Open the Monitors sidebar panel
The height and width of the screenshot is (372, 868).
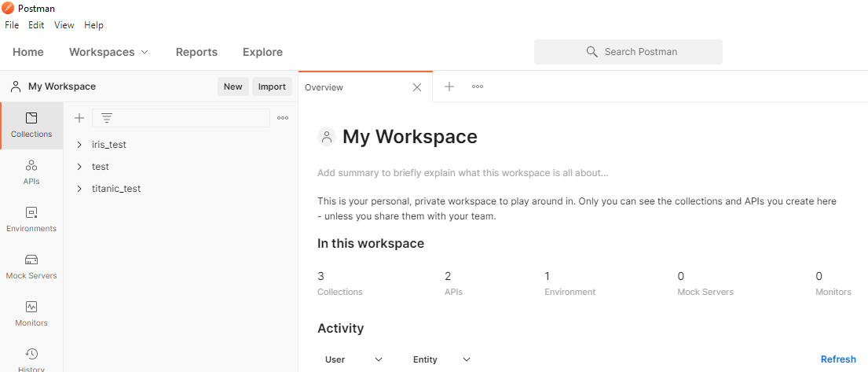click(31, 314)
